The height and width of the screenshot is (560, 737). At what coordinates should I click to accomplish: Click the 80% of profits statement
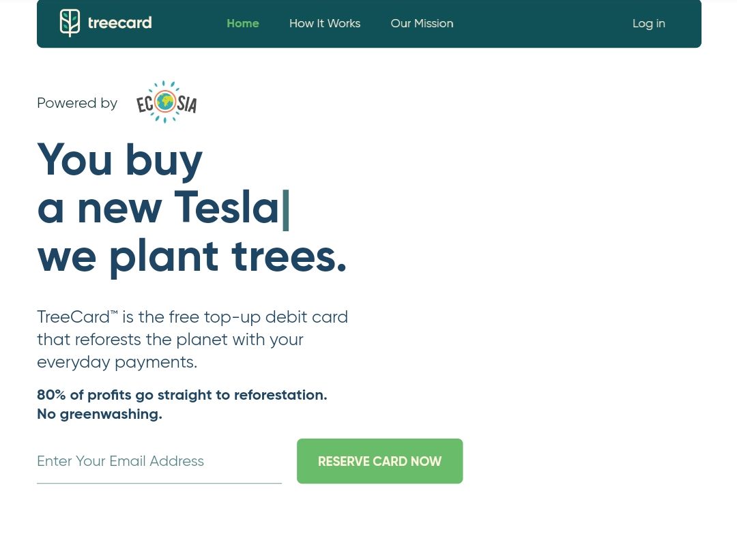point(182,395)
